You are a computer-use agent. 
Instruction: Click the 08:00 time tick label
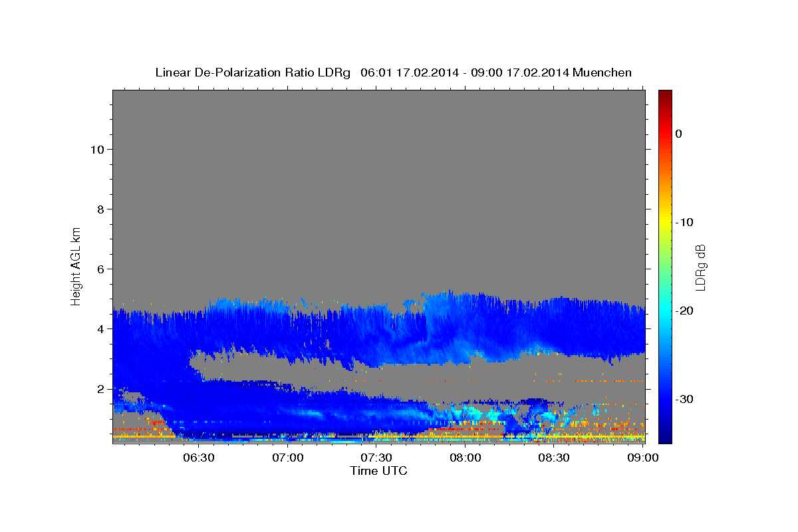click(x=465, y=458)
